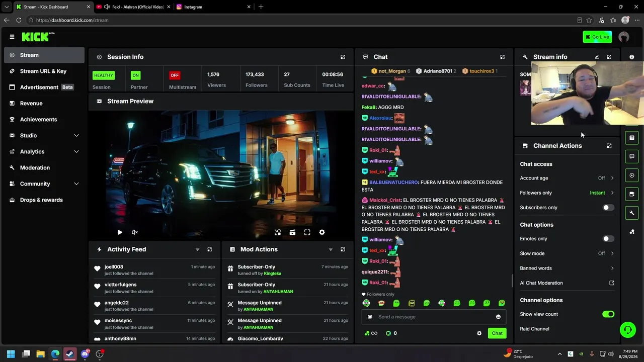Open Account age setting
The width and height of the screenshot is (644, 362).
(567, 178)
